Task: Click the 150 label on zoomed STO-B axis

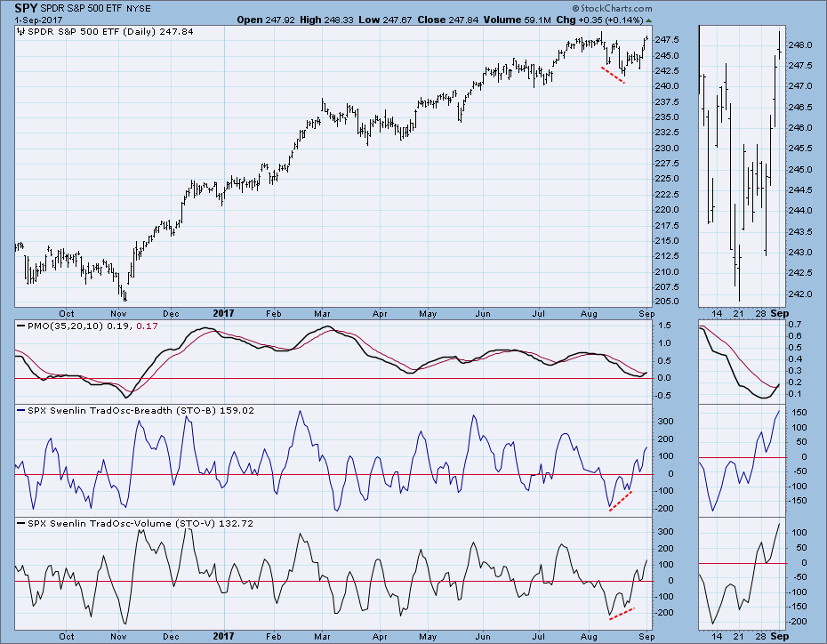Action: pos(800,413)
